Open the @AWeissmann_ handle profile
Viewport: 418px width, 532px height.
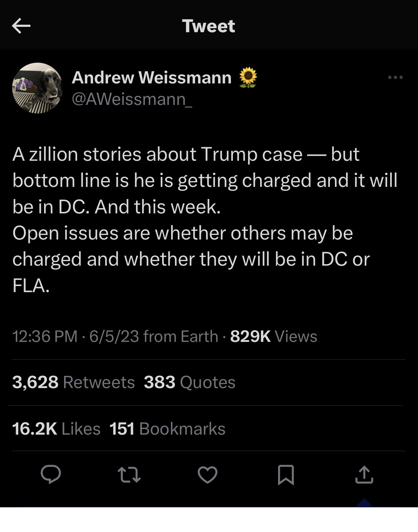pyautogui.click(x=132, y=99)
